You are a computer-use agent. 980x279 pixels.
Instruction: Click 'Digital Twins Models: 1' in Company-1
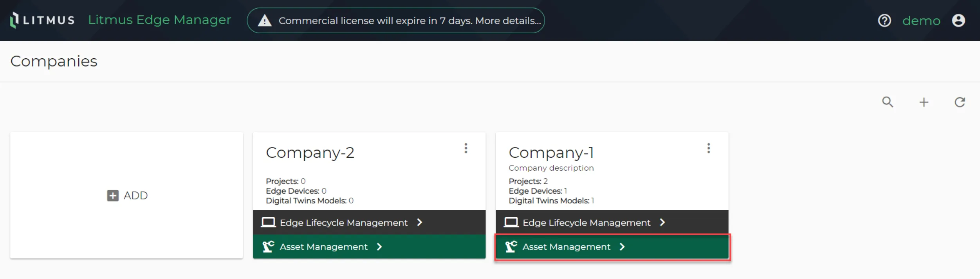pos(551,201)
